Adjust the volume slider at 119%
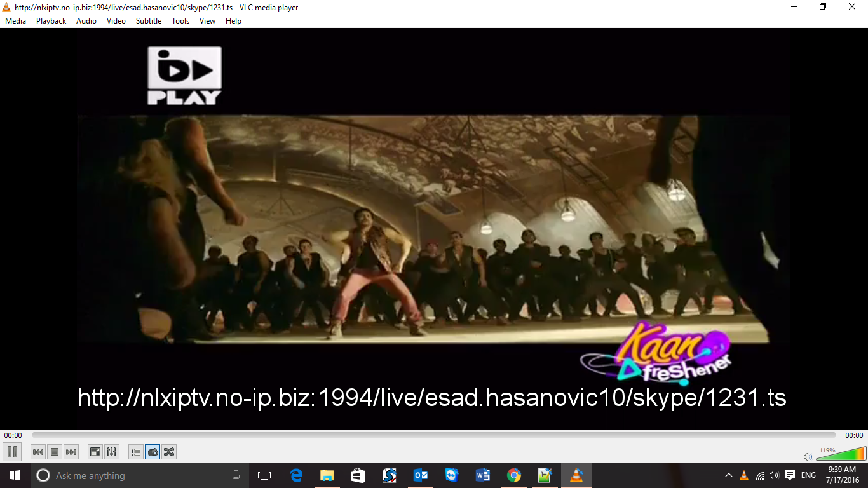868x488 pixels. (841, 454)
